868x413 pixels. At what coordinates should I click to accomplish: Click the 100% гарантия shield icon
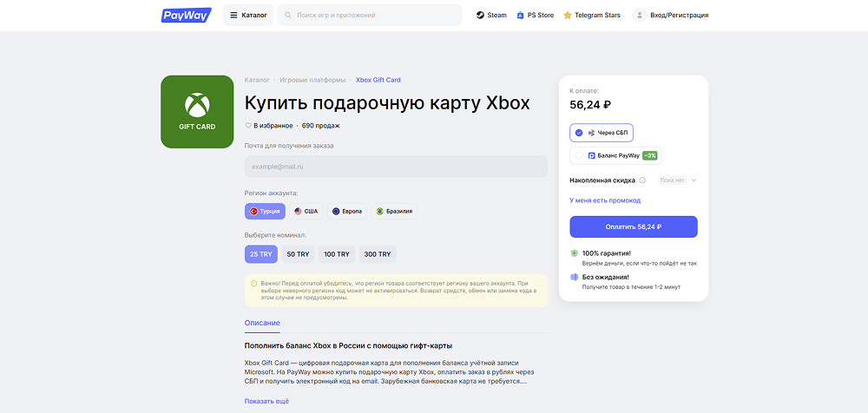[574, 253]
